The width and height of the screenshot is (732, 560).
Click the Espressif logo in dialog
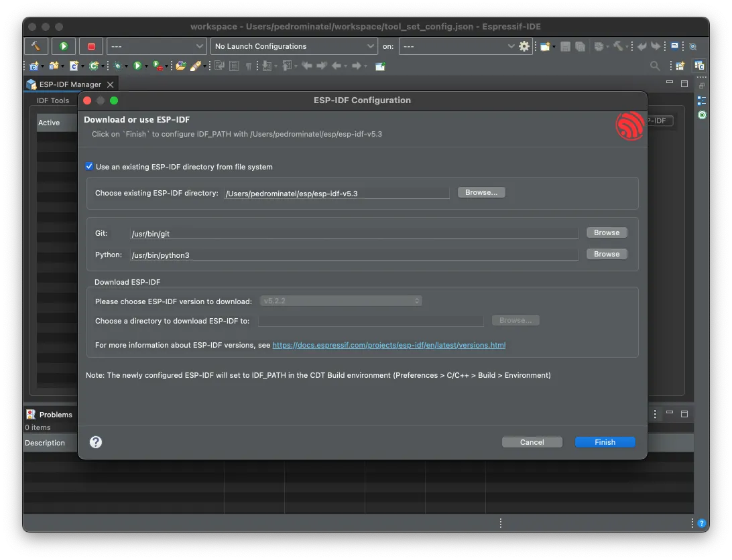[629, 126]
